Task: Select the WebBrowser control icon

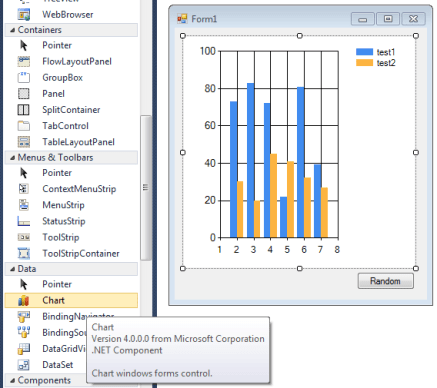Action: coord(24,14)
